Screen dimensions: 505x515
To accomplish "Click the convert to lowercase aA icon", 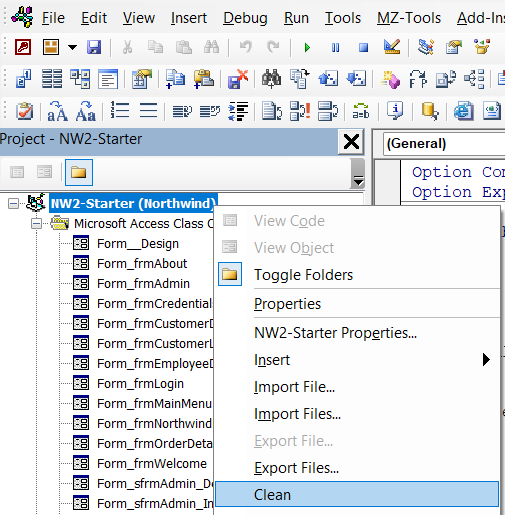I will tap(57, 111).
